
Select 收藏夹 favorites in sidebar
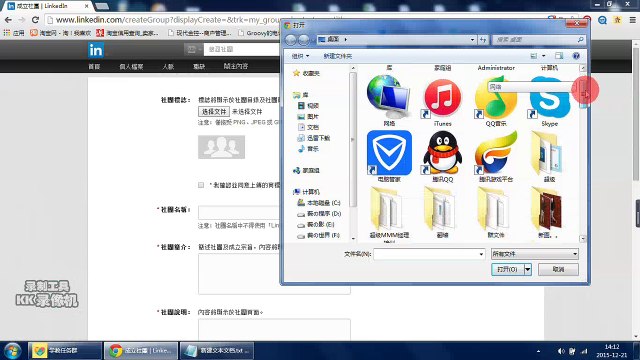[x=307, y=73]
